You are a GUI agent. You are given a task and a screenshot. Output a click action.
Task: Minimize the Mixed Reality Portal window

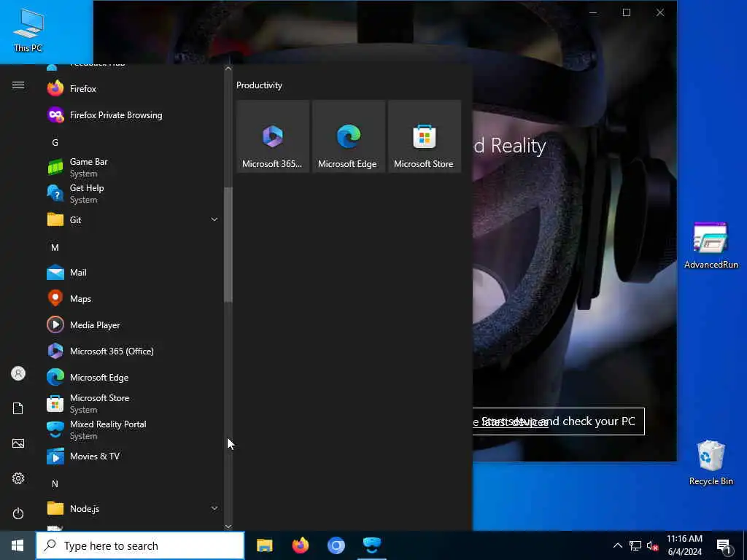[593, 12]
